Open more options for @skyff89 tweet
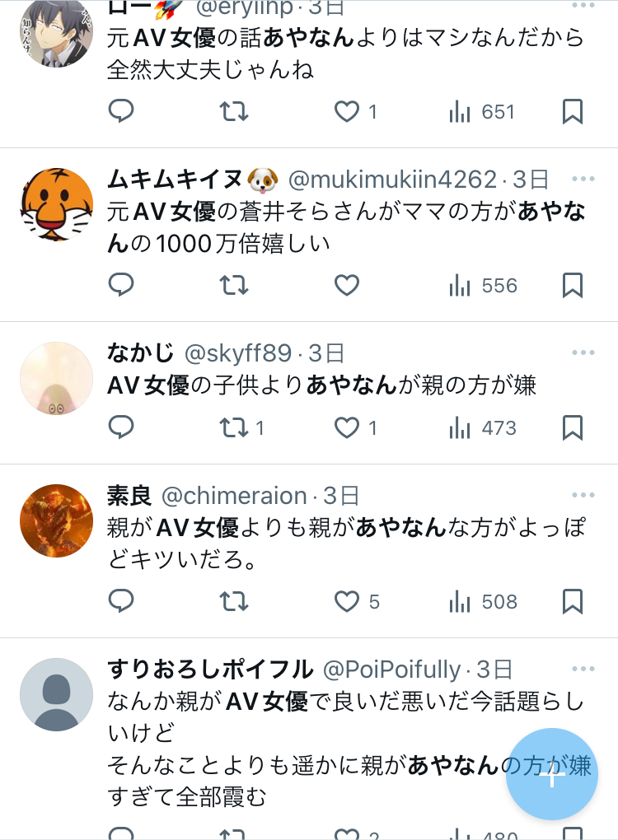 coord(583,352)
